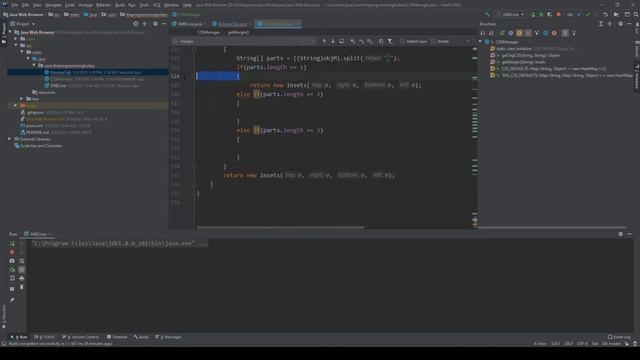Click the find bar filter funnel icon
The width and height of the screenshot is (640, 360).
point(390,41)
